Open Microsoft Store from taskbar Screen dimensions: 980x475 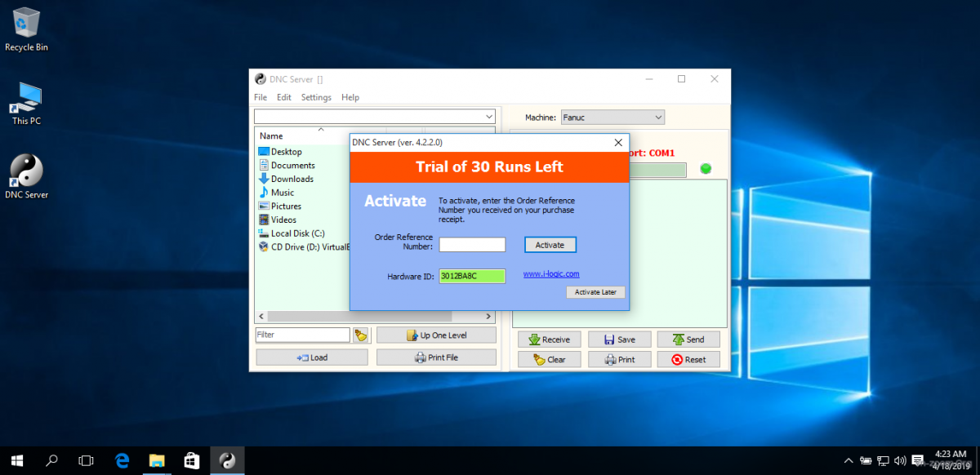(193, 461)
